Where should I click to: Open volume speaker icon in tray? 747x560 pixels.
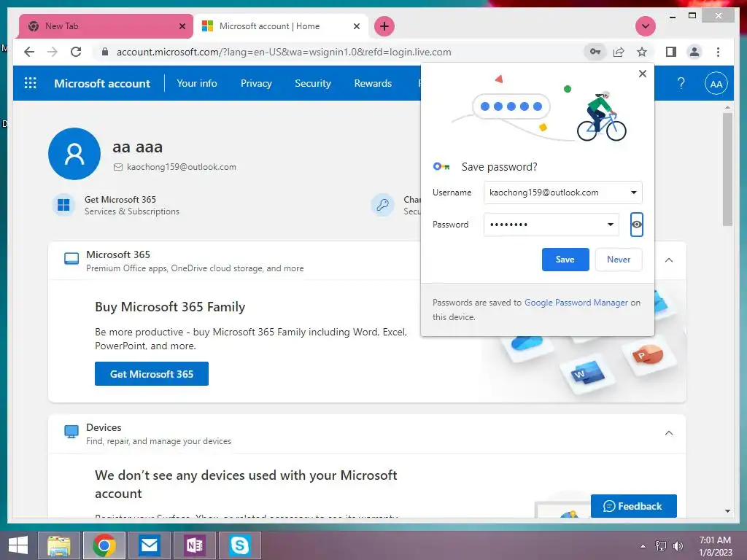tap(678, 546)
